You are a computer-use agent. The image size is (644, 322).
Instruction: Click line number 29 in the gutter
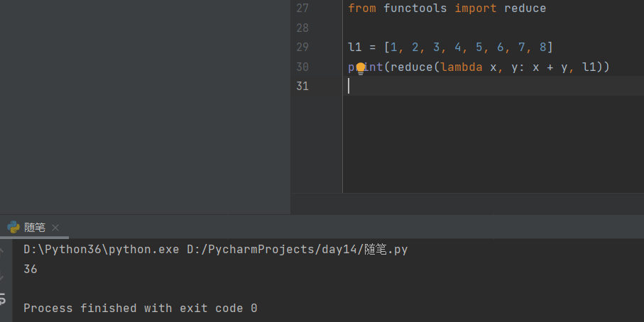[302, 48]
